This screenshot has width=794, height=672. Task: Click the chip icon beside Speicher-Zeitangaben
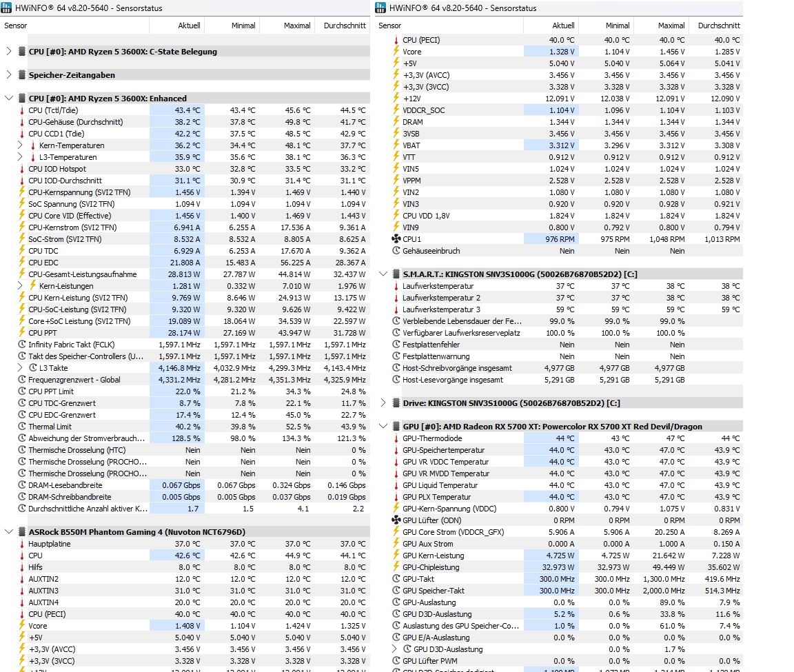click(x=22, y=75)
